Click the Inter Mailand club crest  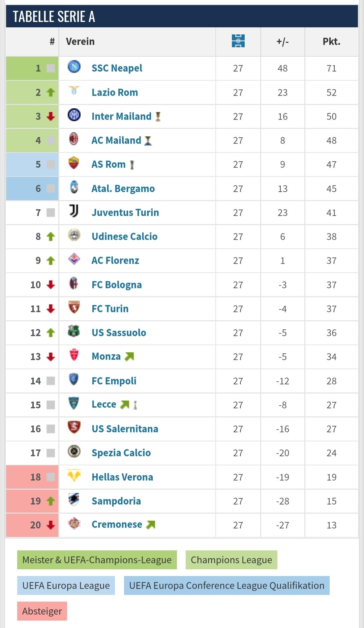pos(74,115)
